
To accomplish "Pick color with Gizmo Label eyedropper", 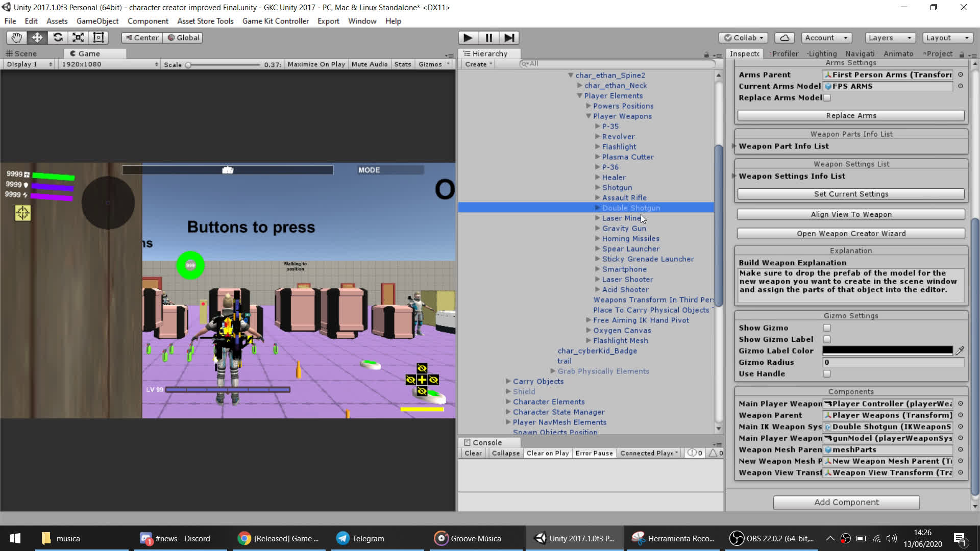I will 960,350.
